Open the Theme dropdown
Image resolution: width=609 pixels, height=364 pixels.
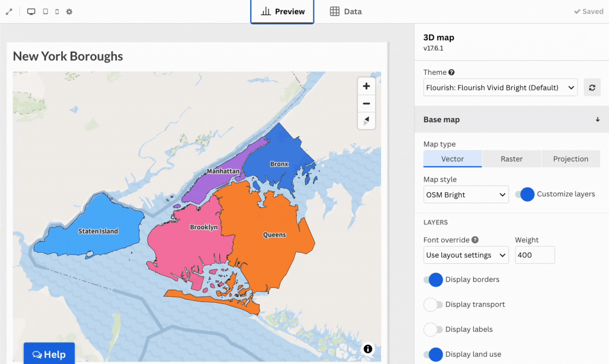[x=500, y=87]
